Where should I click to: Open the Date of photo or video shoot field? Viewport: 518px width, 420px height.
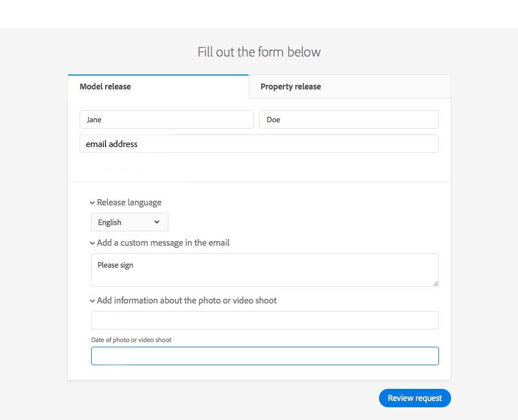click(264, 356)
